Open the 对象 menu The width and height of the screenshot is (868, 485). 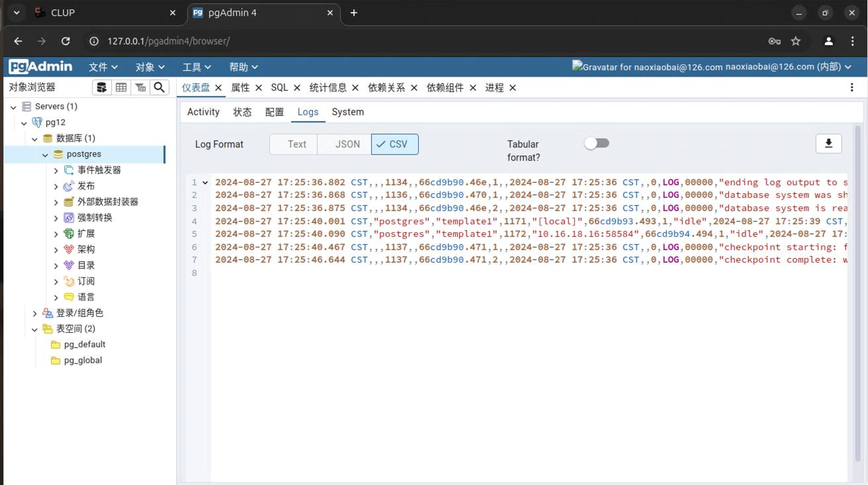tap(150, 67)
